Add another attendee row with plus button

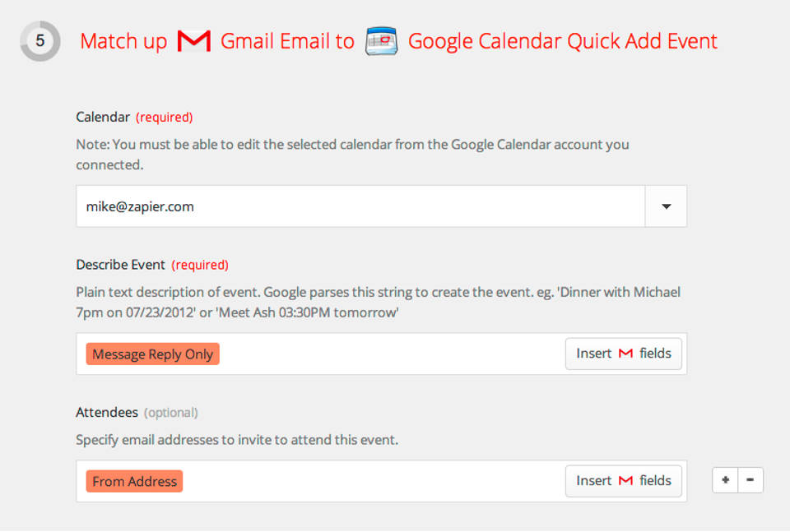(x=725, y=481)
